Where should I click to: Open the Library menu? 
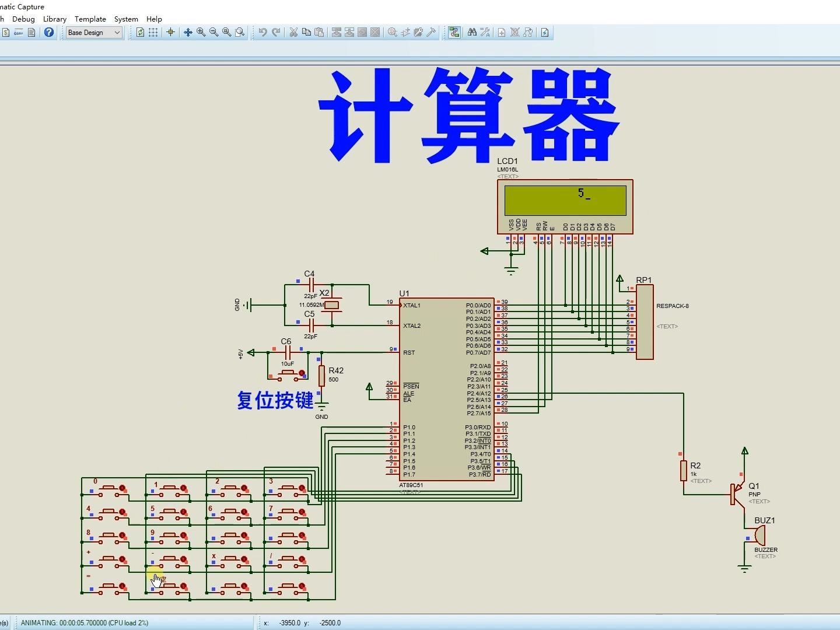(55, 19)
